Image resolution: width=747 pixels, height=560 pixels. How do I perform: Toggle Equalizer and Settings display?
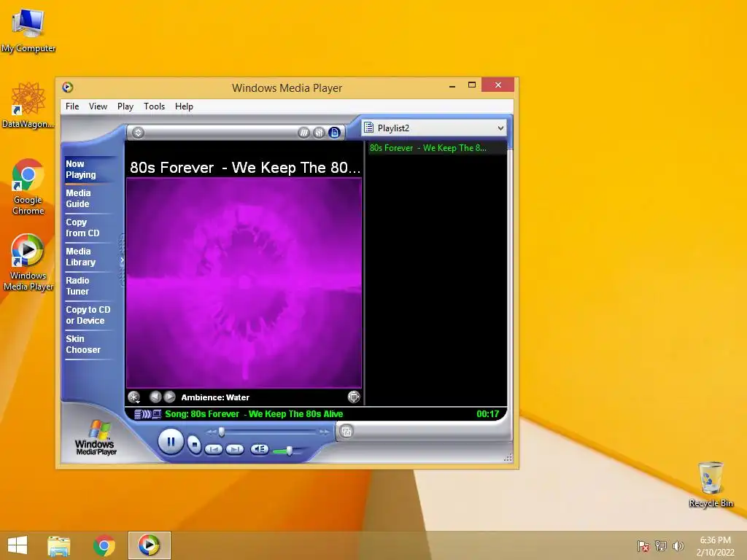coord(320,133)
